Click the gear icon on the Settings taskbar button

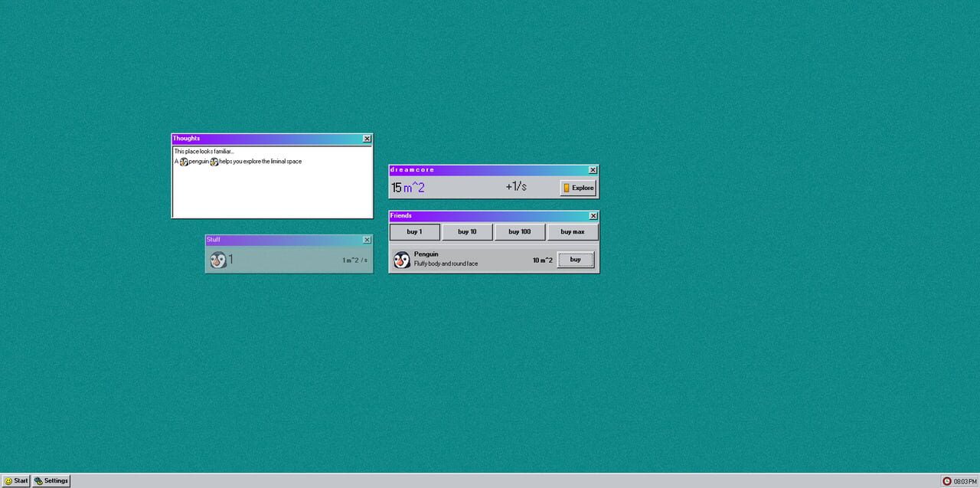[x=38, y=480]
